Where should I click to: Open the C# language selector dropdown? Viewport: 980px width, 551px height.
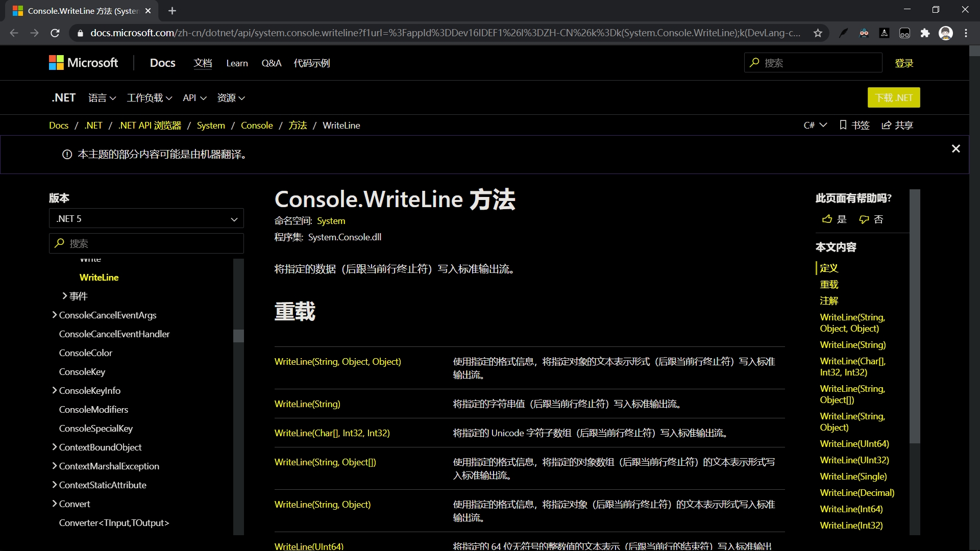(815, 125)
